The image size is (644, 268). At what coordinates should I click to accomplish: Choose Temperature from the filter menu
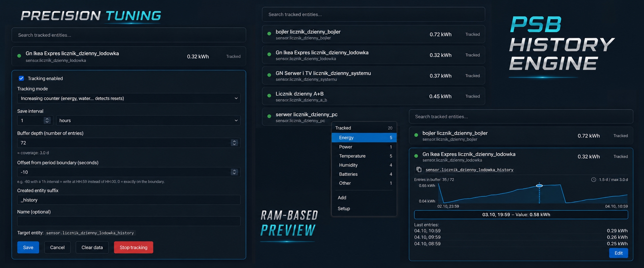[x=364, y=156]
